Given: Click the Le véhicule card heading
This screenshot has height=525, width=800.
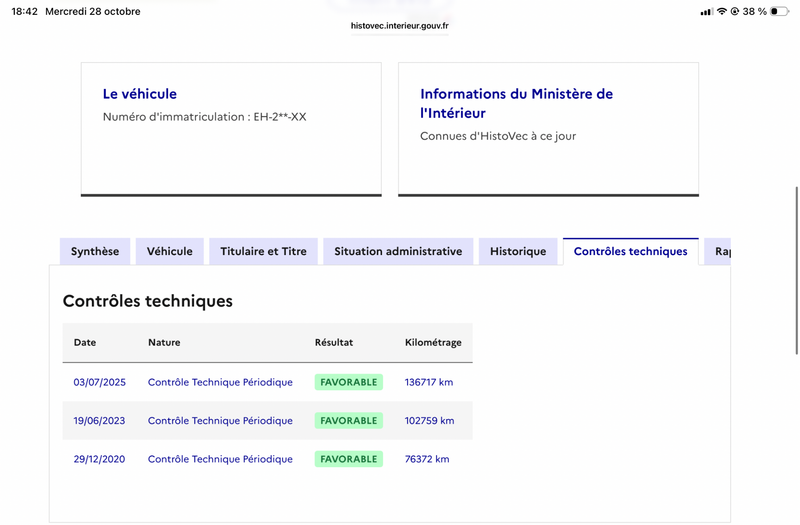Looking at the screenshot, I should tap(140, 94).
